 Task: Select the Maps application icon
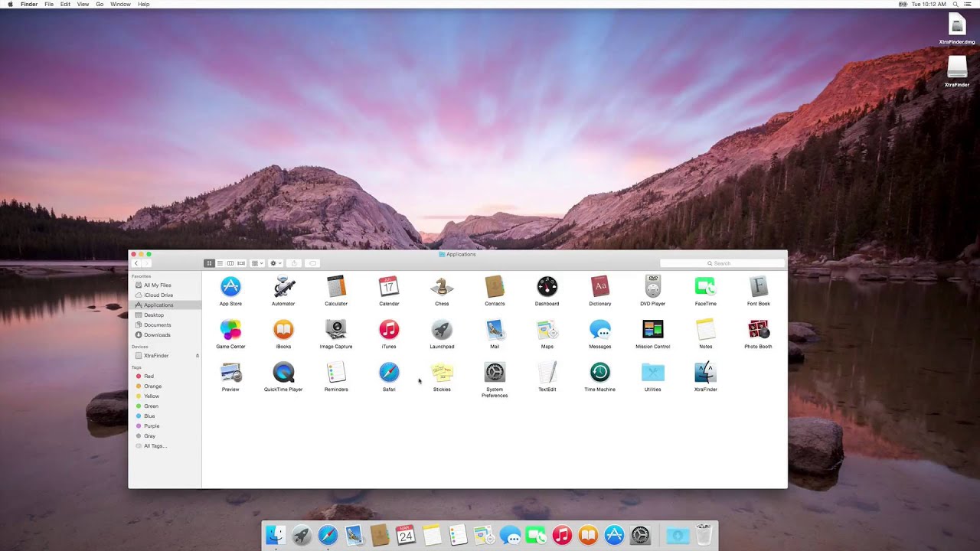[x=547, y=330]
